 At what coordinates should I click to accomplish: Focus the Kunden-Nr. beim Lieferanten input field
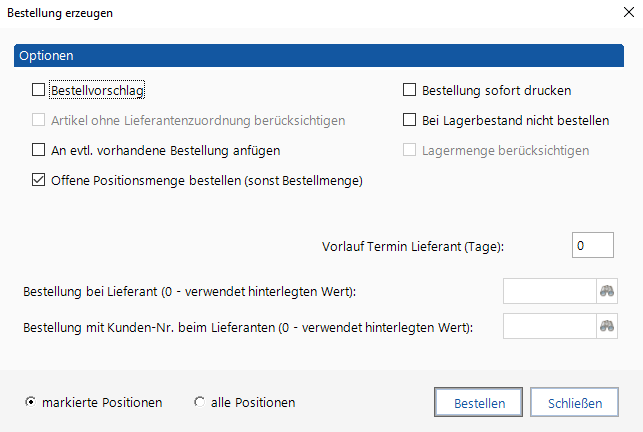click(x=549, y=327)
